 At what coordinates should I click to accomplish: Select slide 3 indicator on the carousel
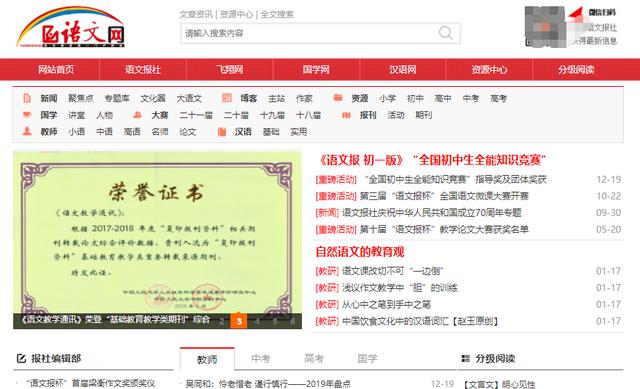coord(239,321)
